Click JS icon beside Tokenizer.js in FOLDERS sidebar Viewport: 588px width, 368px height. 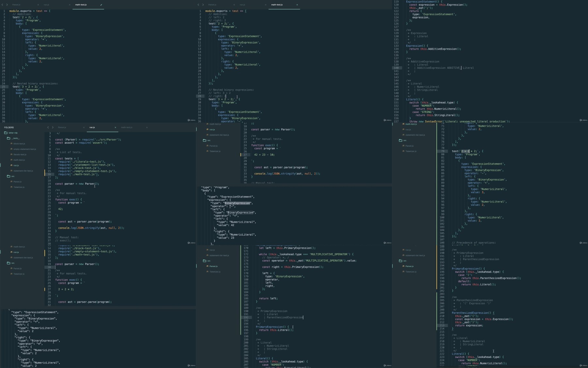point(11,187)
